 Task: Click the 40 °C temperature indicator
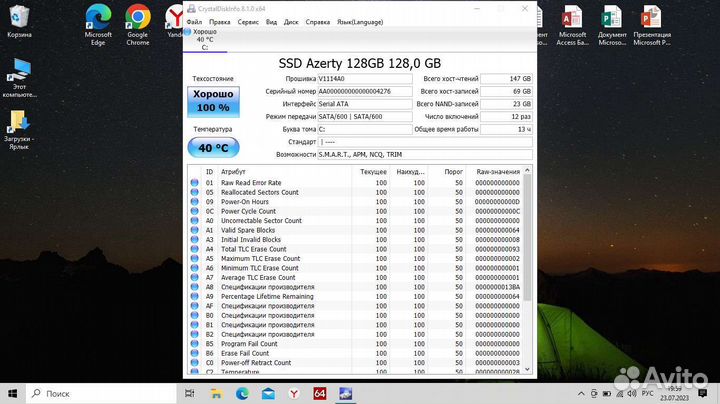(212, 147)
